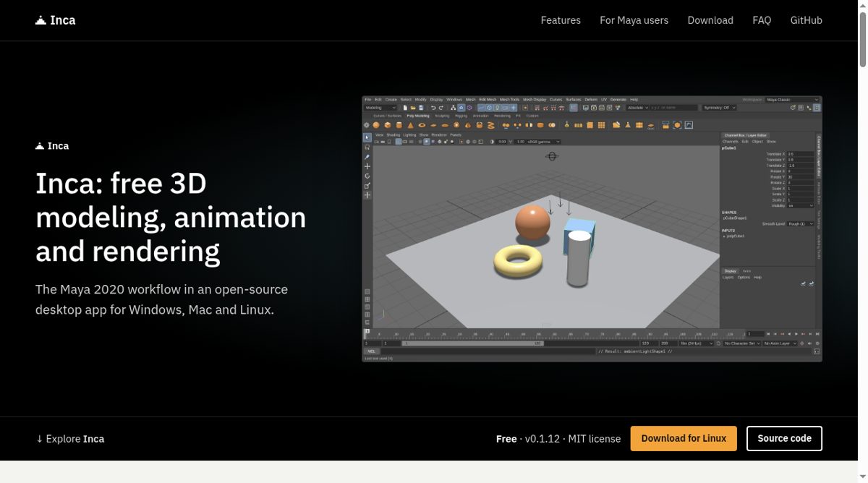Open the Features nav link
This screenshot has width=868, height=483.
pos(561,20)
